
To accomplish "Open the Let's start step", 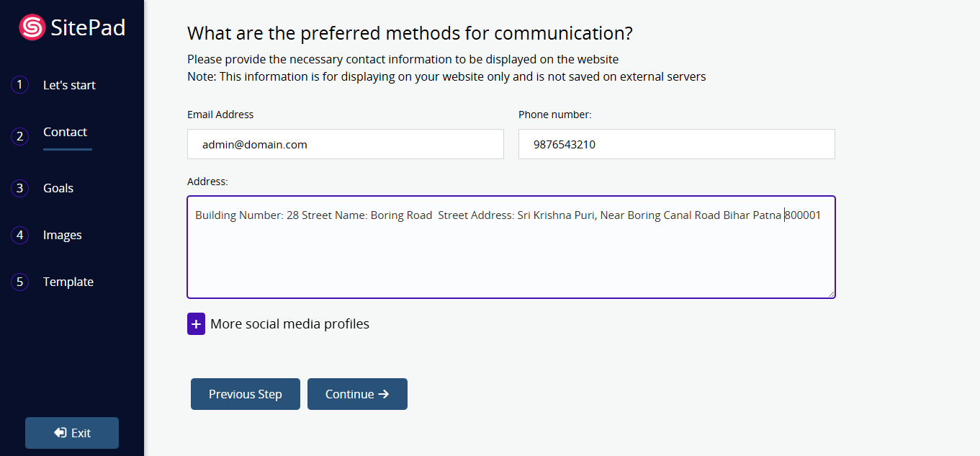I will click(x=69, y=85).
